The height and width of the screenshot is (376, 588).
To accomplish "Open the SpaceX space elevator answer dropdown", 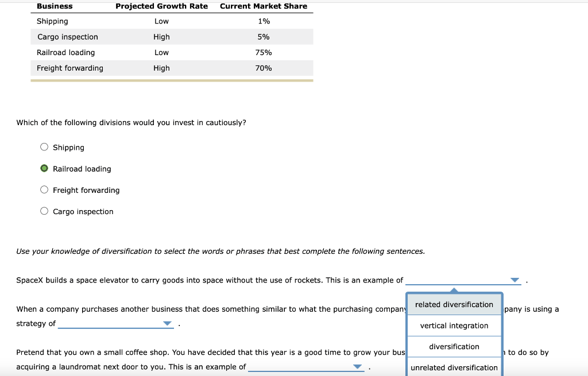I will coord(463,280).
